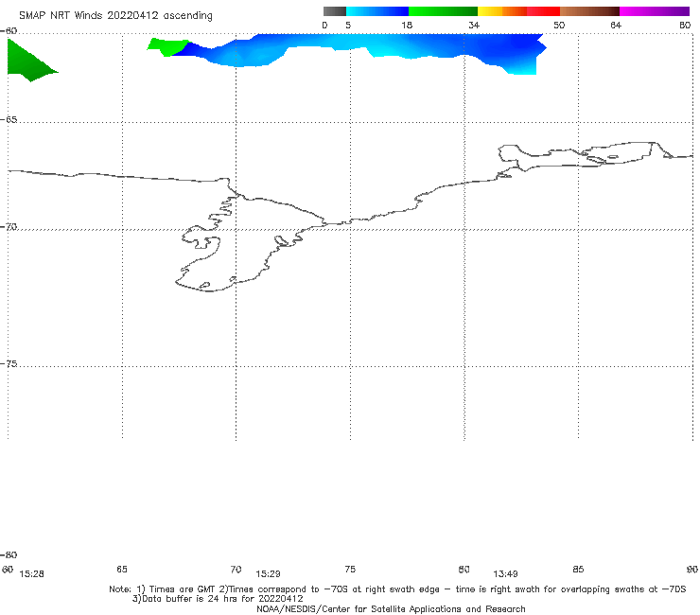This screenshot has width=700, height=615.
Task: Select the brown segment of the color bar
Action: click(x=589, y=11)
